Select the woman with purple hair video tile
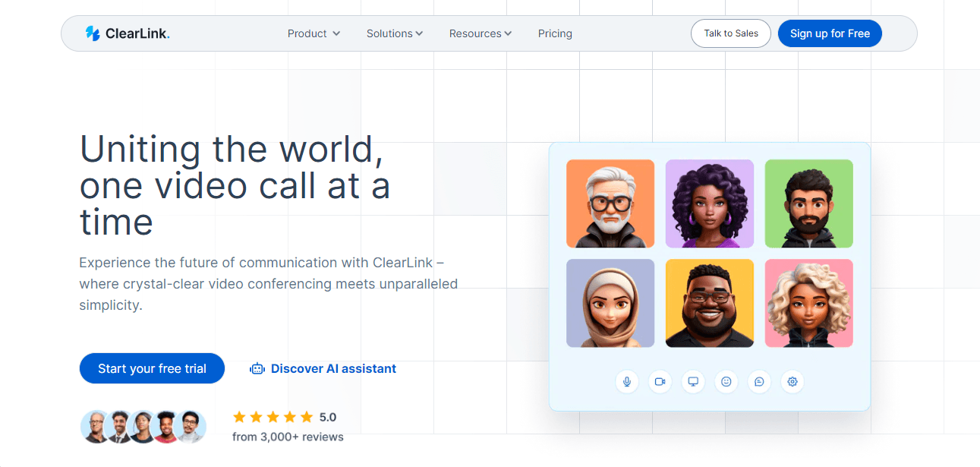Viewport: 980px width, 467px height. coord(710,204)
